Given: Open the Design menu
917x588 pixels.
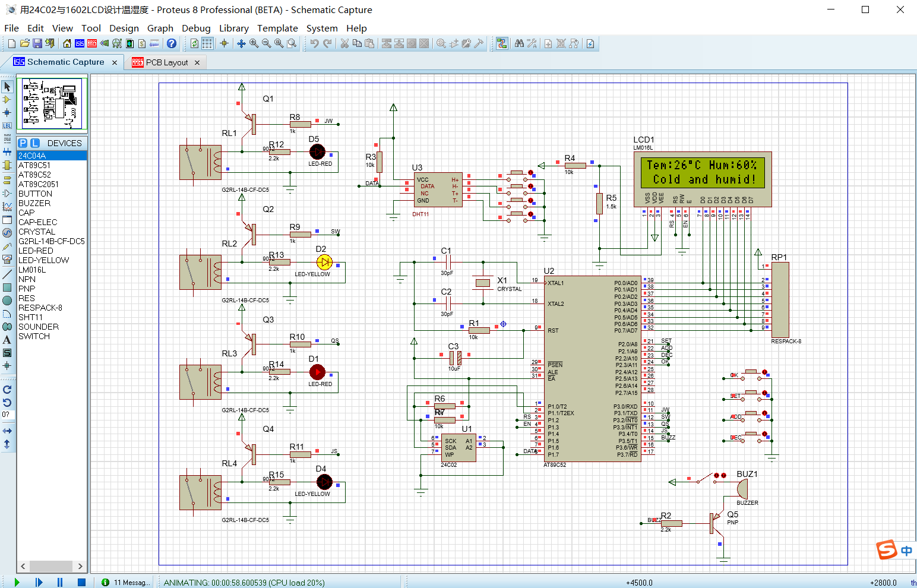Looking at the screenshot, I should 124,28.
